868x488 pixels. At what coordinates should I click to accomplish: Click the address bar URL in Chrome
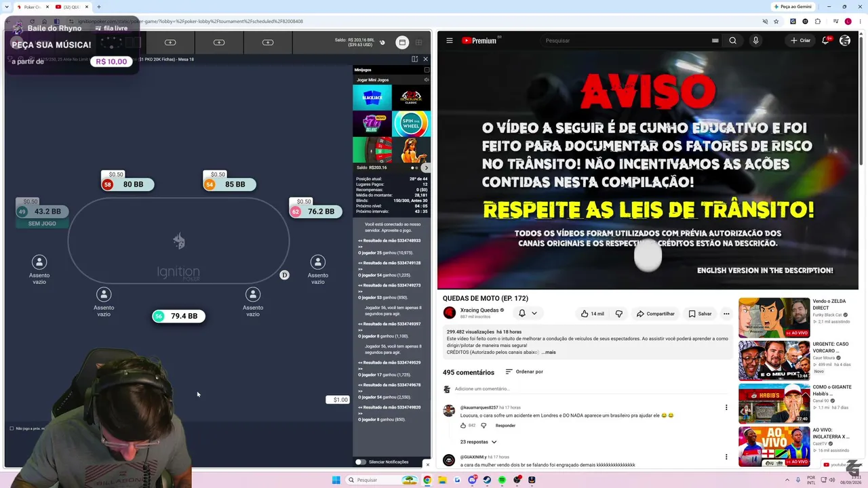coord(191,21)
